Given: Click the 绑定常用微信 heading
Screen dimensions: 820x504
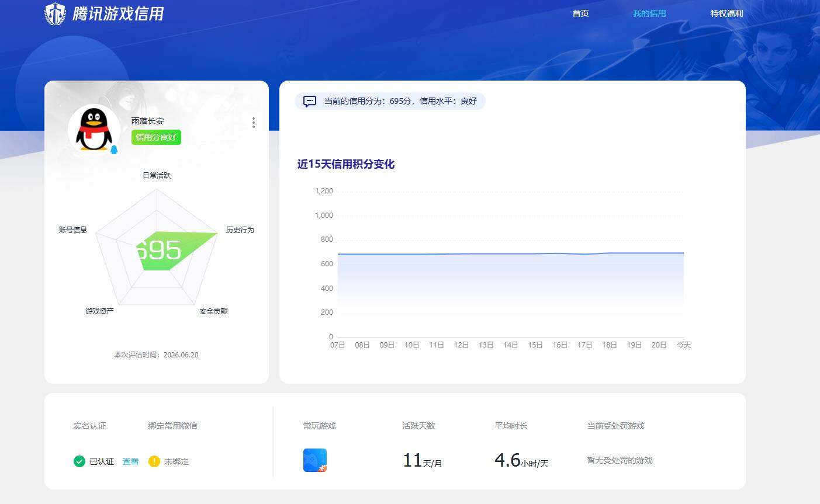Looking at the screenshot, I should (172, 426).
